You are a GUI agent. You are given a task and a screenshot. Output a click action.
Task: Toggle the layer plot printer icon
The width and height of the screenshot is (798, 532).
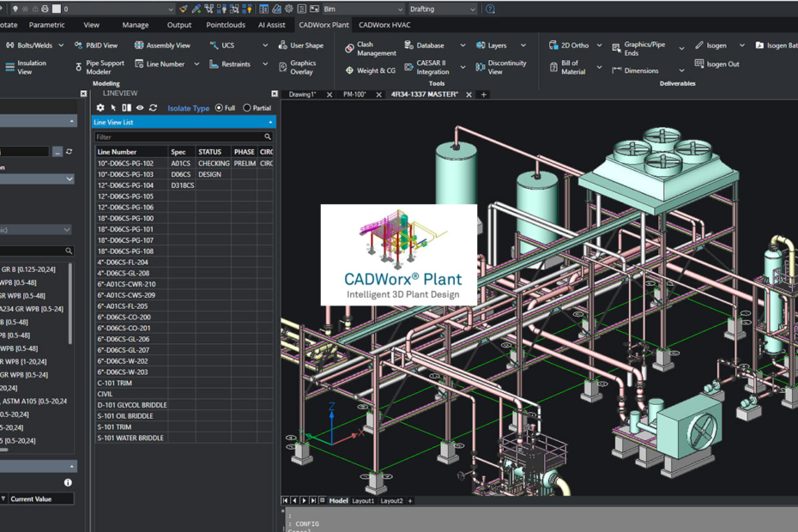(x=45, y=9)
